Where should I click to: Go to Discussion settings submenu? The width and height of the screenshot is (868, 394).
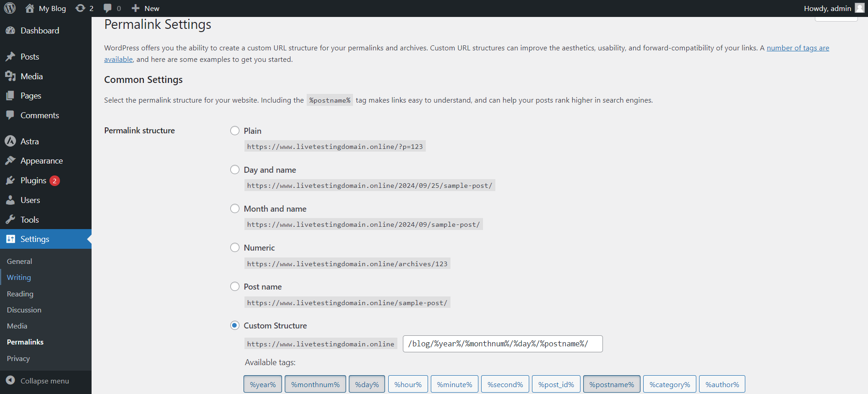click(24, 310)
